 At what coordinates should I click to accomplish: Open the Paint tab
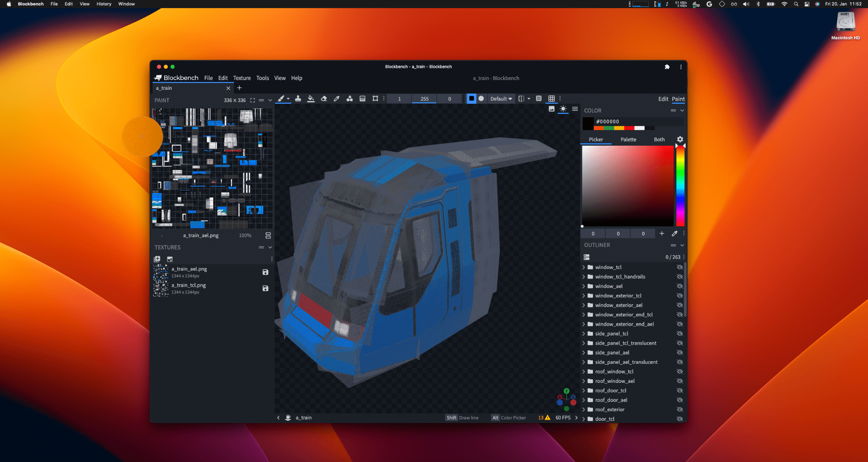pos(679,99)
